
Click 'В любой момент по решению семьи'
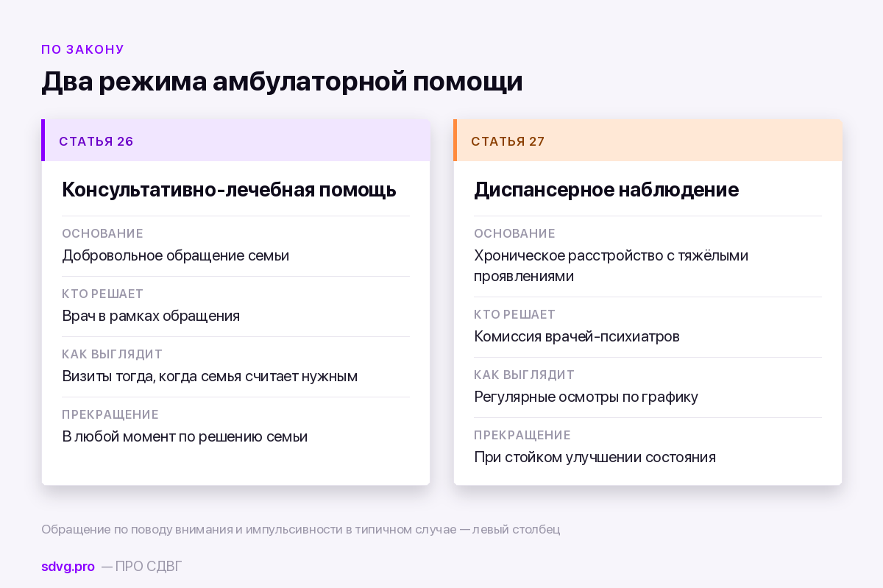coord(185,436)
